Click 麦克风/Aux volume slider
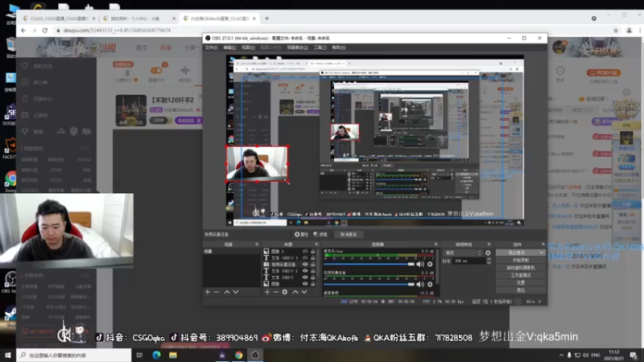The image size is (644, 362). pos(369,265)
